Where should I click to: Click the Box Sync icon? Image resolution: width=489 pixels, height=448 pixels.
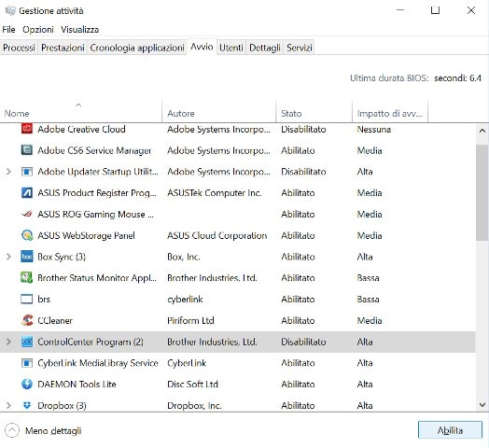27,257
